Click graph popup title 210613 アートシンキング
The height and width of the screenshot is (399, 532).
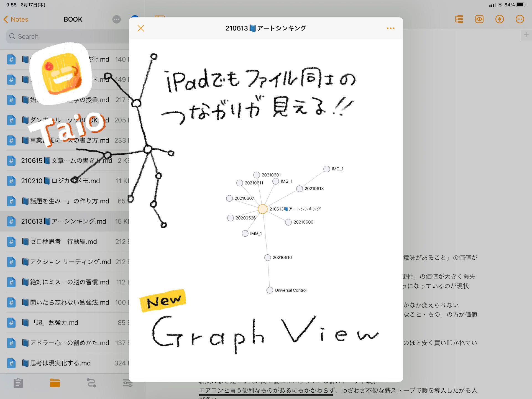click(x=266, y=28)
